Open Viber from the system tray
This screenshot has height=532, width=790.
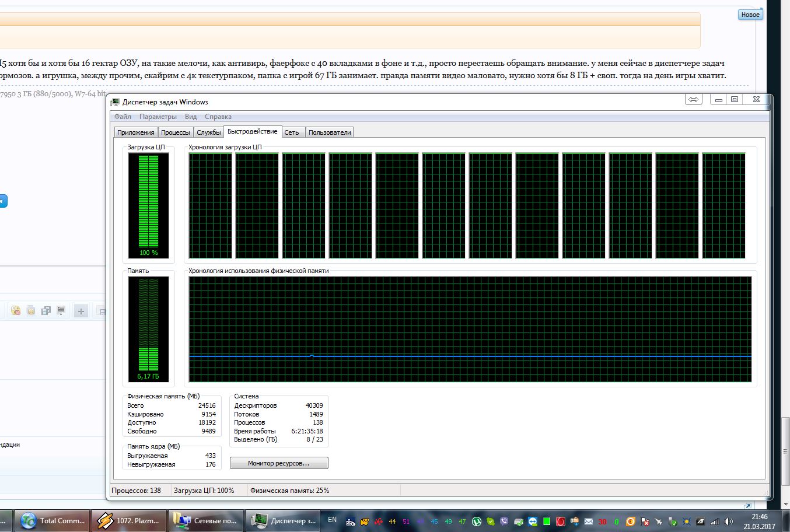click(504, 521)
